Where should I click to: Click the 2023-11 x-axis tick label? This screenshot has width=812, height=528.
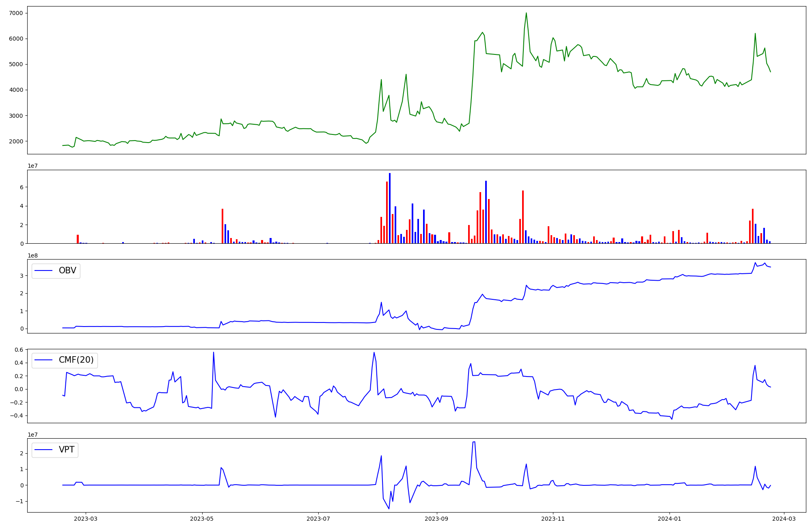point(553,519)
